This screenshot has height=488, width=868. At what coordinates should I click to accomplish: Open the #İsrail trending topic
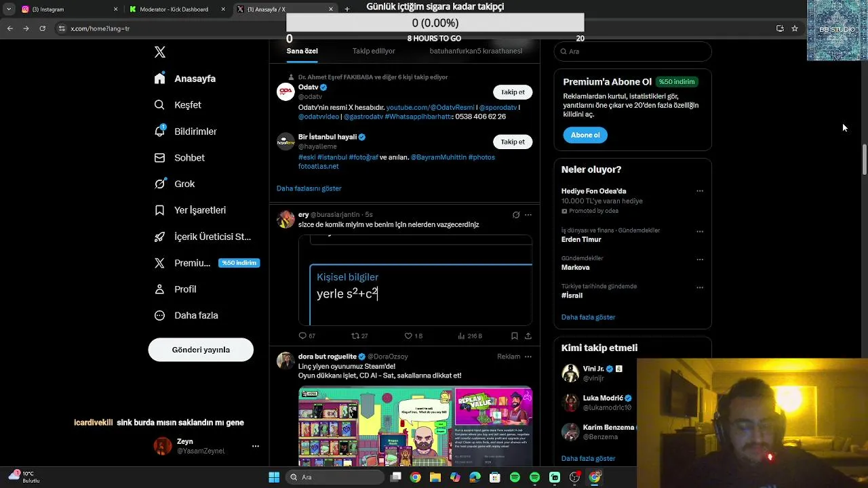point(572,296)
